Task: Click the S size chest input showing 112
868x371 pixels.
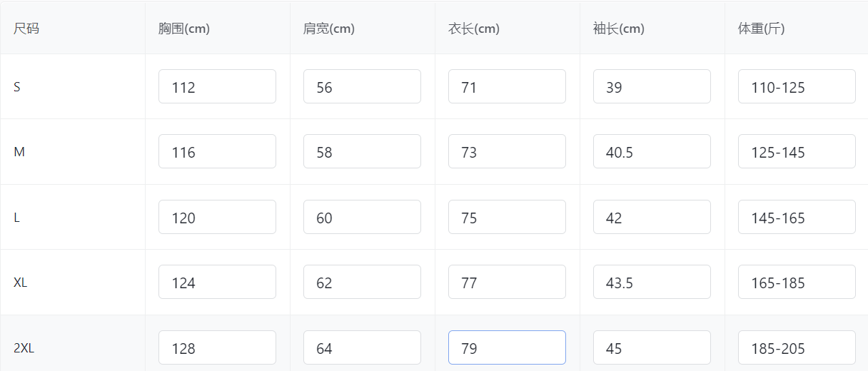Action: 217,86
